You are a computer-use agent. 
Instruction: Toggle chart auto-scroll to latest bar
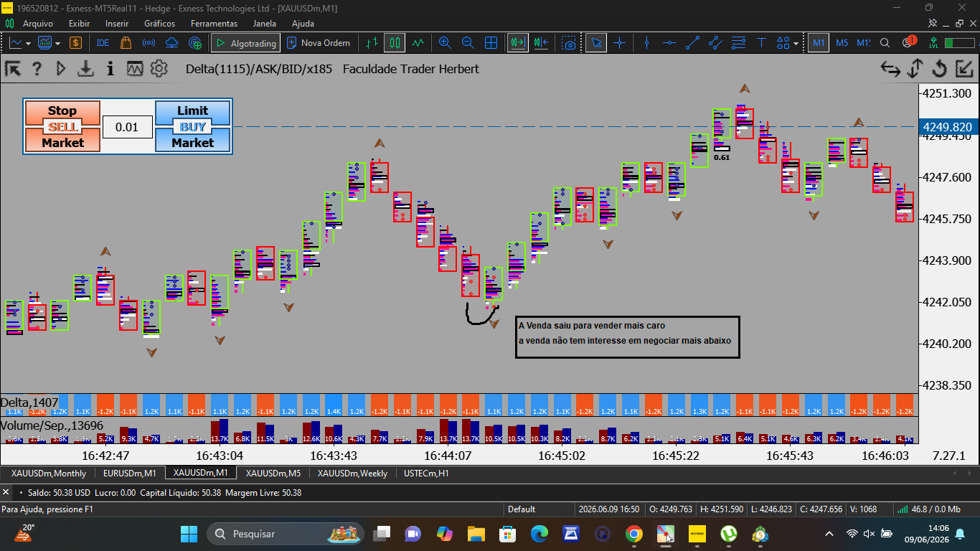click(x=517, y=43)
